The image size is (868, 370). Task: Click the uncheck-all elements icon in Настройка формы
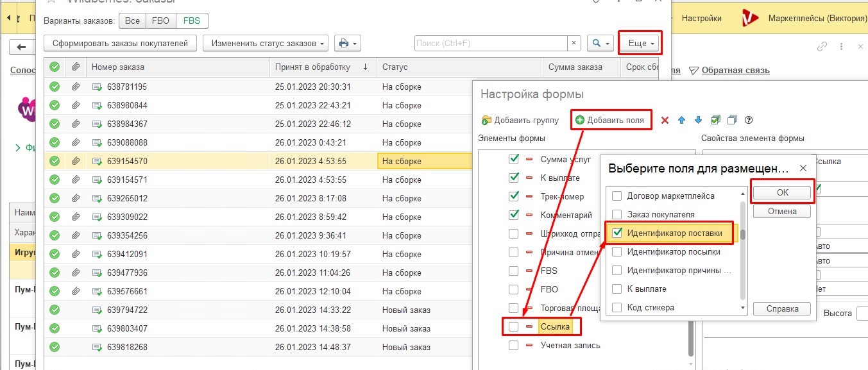click(x=733, y=120)
